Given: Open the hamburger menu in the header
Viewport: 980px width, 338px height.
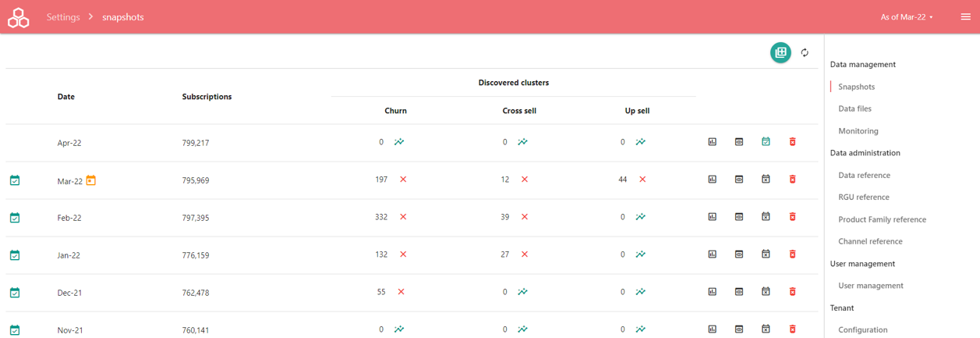Looking at the screenshot, I should click(966, 17).
